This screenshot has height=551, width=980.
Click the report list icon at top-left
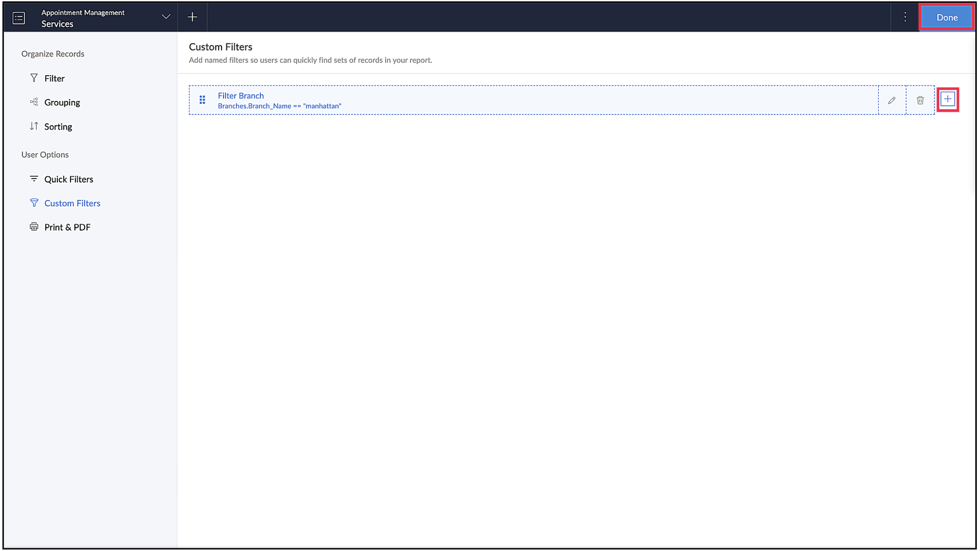pyautogui.click(x=19, y=18)
